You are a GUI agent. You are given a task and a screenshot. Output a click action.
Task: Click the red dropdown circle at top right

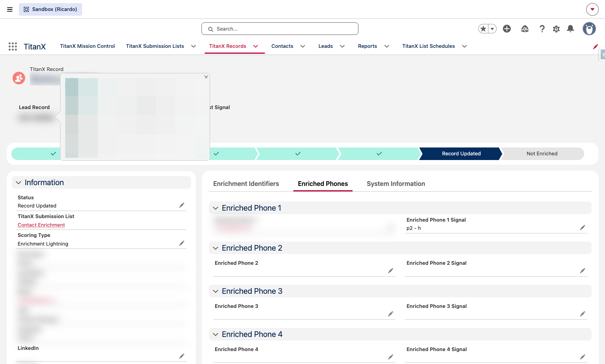592,9
